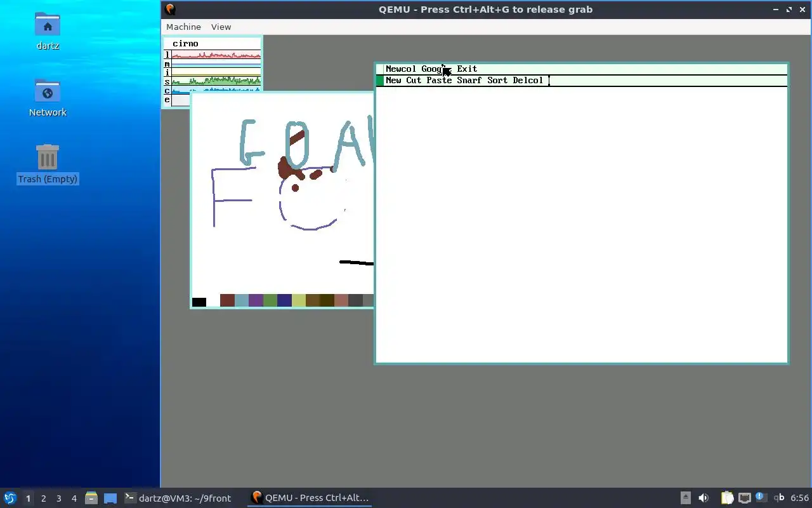Open the clipboard manager tray icon
The width and height of the screenshot is (812, 508).
pos(727,498)
